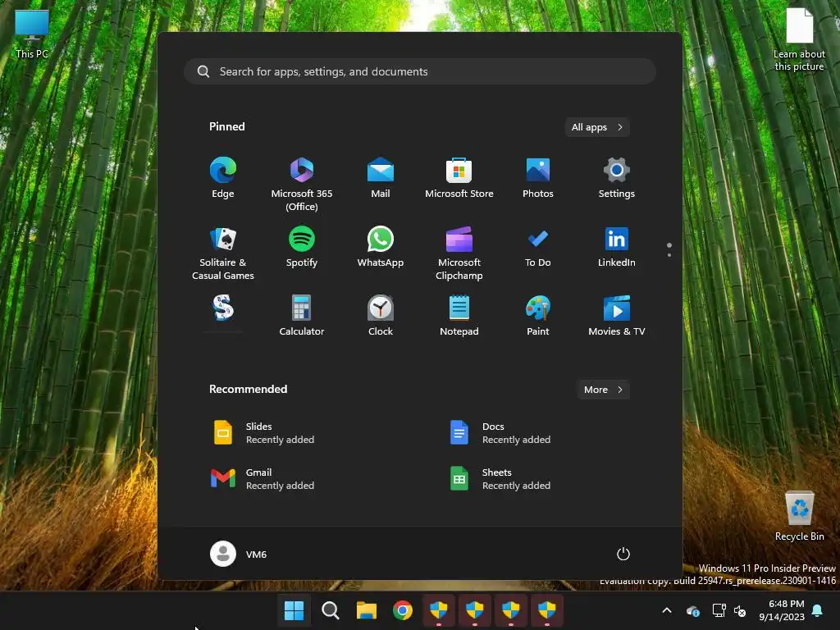
Task: Launch the Photos app
Action: (538, 178)
